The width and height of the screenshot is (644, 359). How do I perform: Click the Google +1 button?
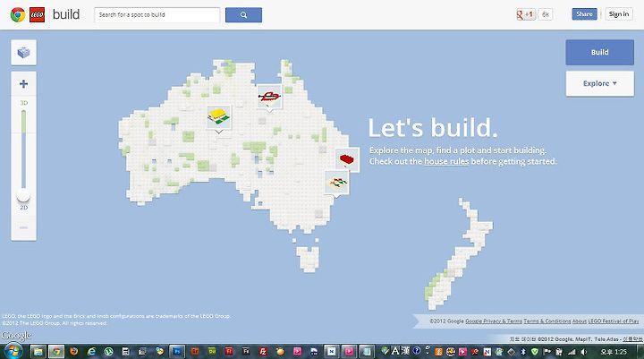pyautogui.click(x=526, y=14)
